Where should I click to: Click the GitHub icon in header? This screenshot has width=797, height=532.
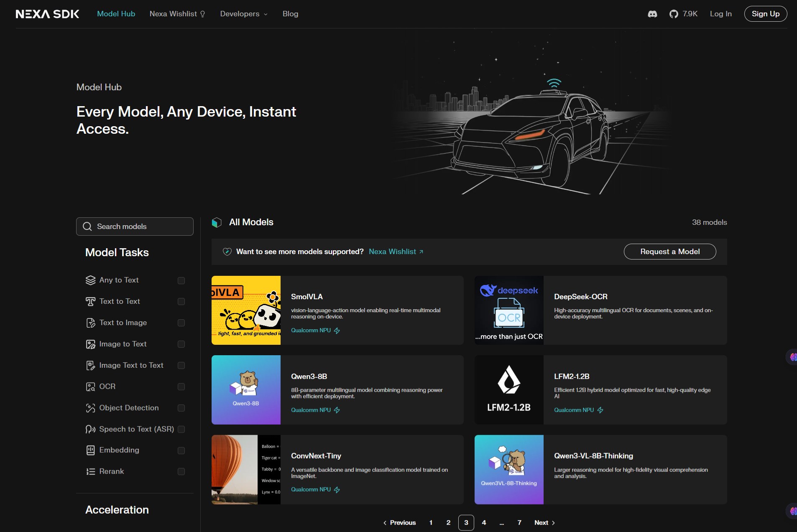click(x=673, y=14)
